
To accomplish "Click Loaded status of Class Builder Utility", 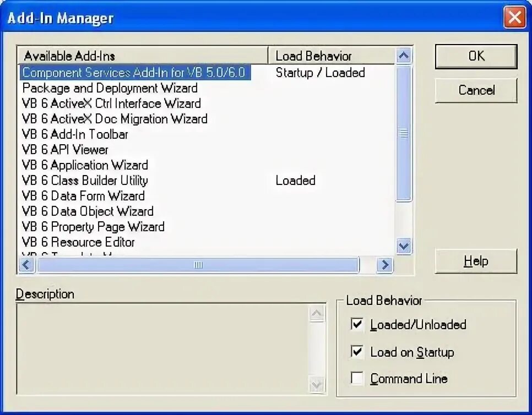I will tap(296, 181).
